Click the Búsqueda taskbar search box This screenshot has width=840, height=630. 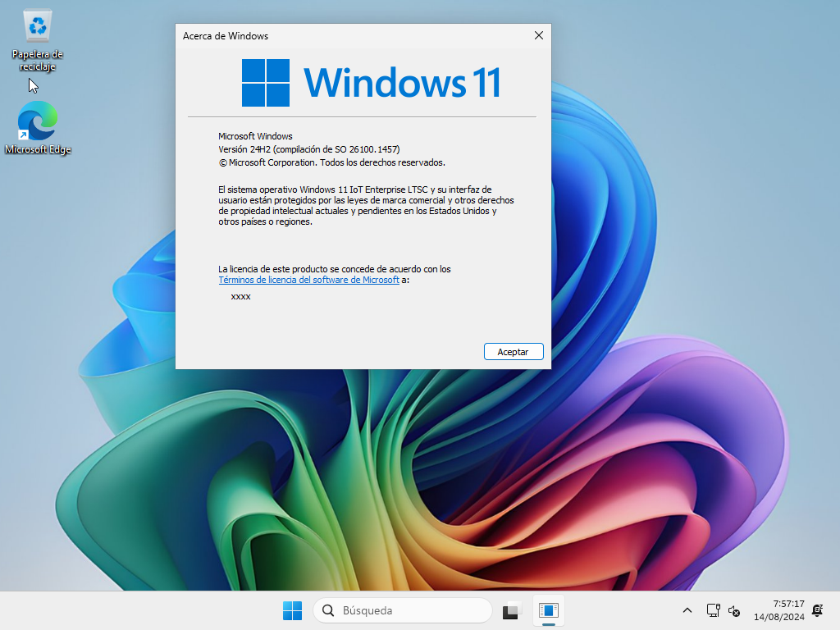402,610
